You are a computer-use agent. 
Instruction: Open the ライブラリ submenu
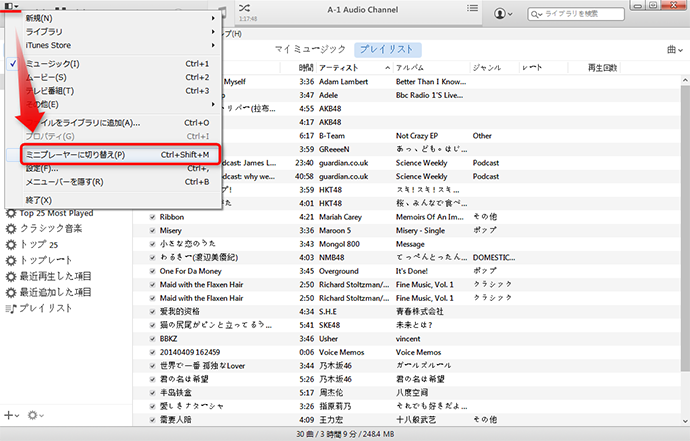(x=114, y=32)
